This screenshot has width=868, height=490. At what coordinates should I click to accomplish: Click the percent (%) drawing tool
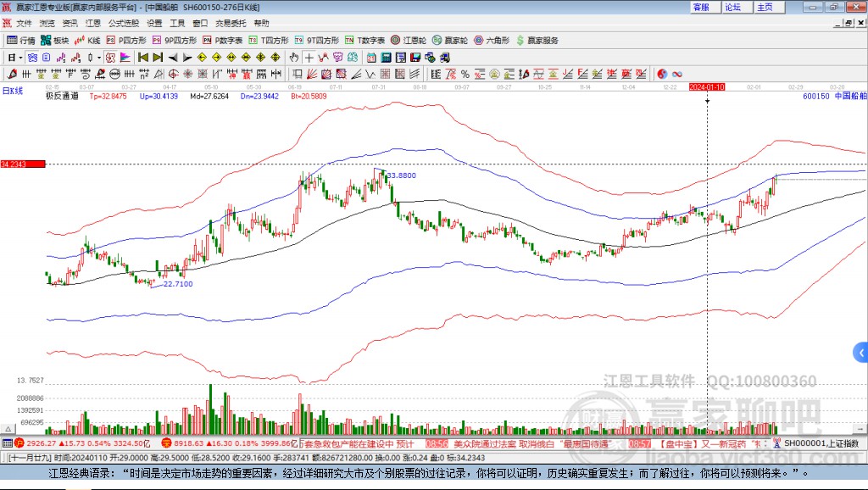click(465, 75)
